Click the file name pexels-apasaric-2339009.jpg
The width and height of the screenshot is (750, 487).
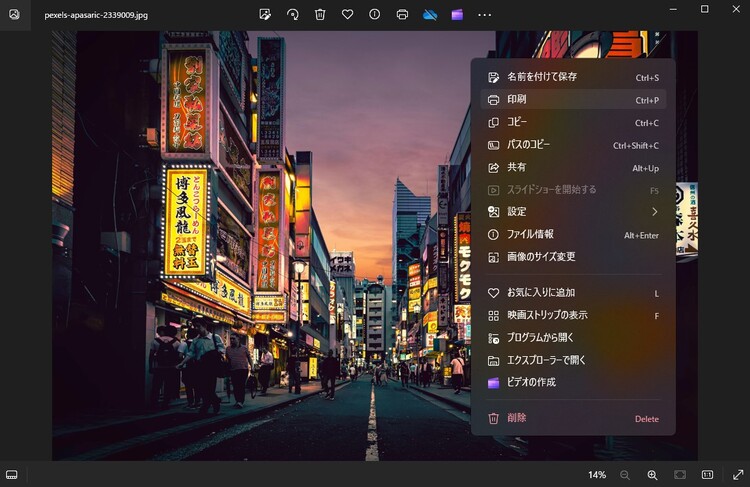[96, 15]
